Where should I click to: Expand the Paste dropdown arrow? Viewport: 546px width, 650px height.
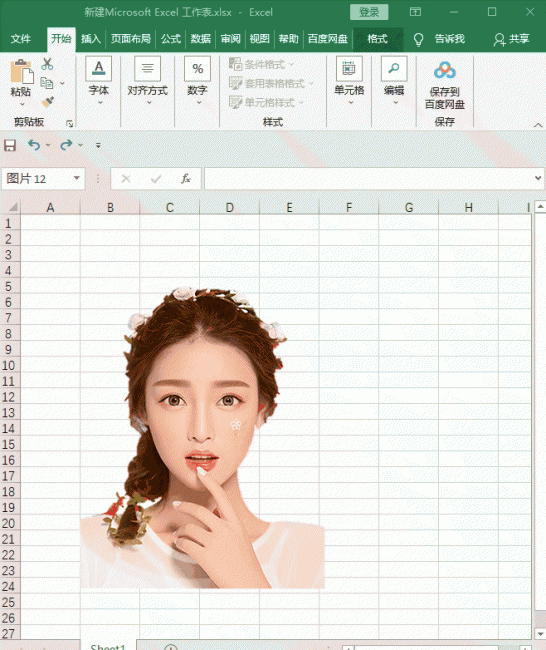(x=22, y=104)
